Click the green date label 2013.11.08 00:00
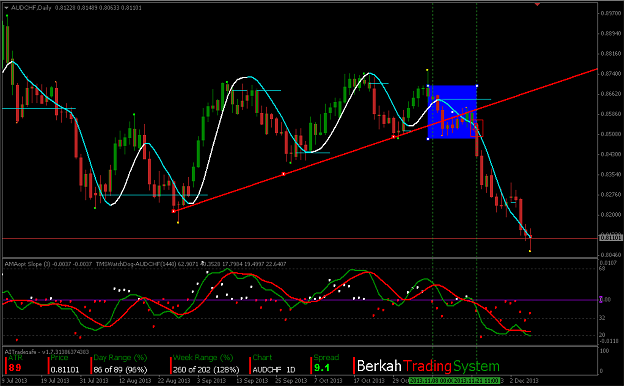 (432, 381)
